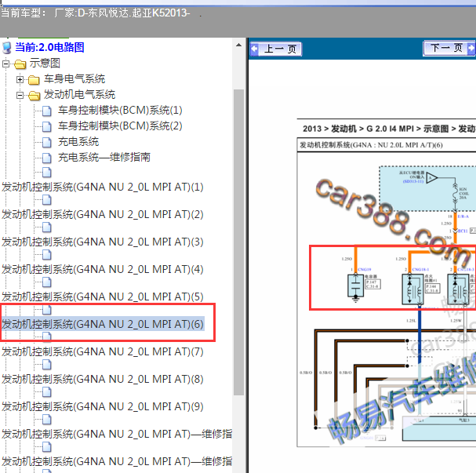The height and width of the screenshot is (473, 476).
Task: Click the 2013 > 发动机 breadcrumb text
Action: point(329,129)
